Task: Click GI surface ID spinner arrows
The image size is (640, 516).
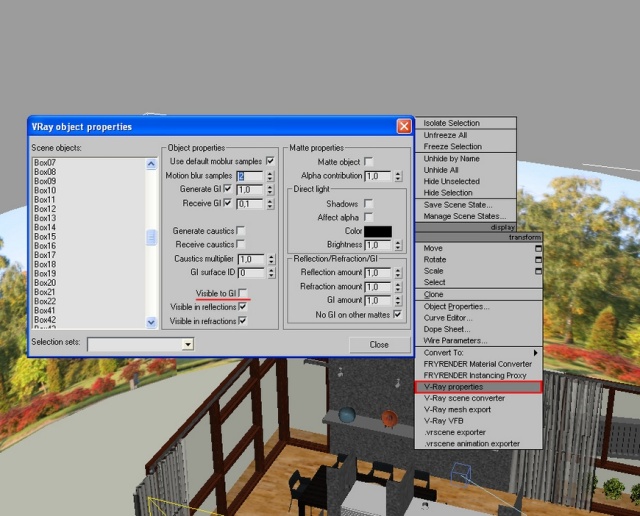Action: pyautogui.click(x=271, y=273)
